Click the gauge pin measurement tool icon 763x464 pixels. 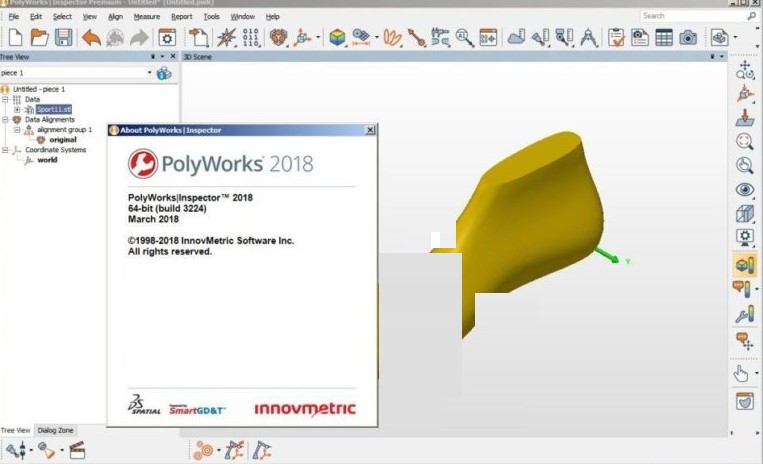coord(417,37)
